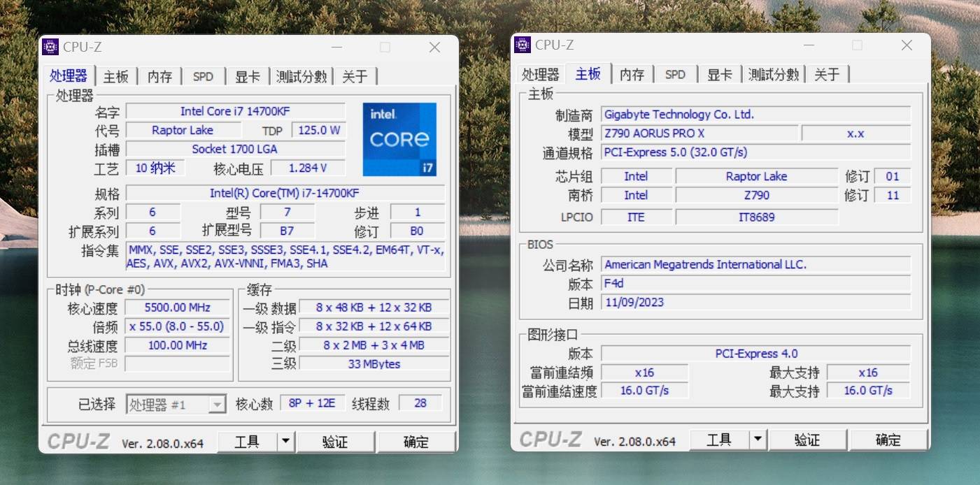This screenshot has width=980, height=485.
Task: Switch to the 内存 tab in left window
Action: click(x=159, y=76)
